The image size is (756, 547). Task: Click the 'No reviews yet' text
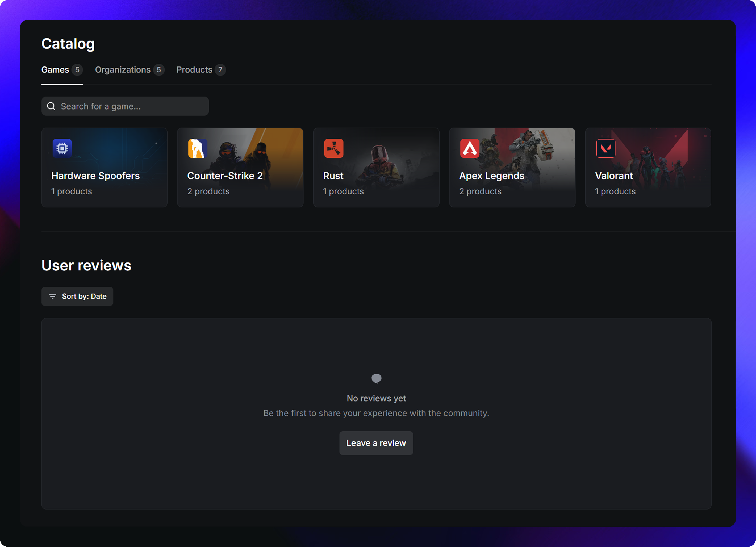pyautogui.click(x=376, y=398)
